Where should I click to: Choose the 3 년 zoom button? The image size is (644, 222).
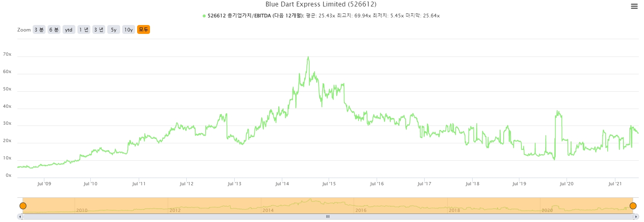[99, 29]
